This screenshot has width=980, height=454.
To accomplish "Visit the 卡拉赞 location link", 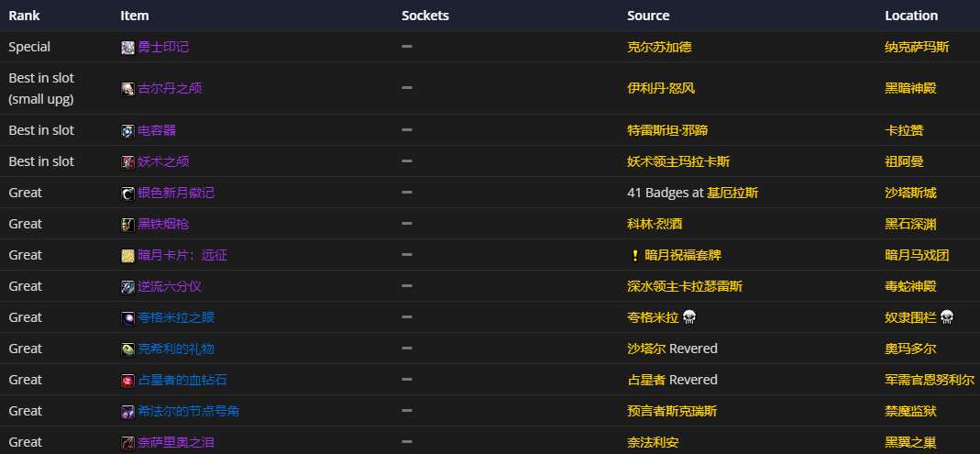I will [904, 130].
